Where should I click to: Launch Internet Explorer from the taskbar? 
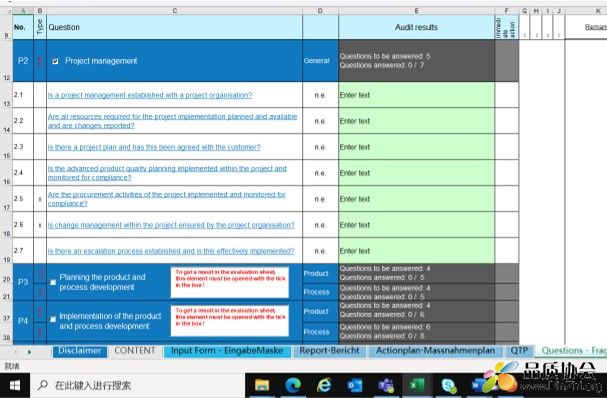point(324,385)
